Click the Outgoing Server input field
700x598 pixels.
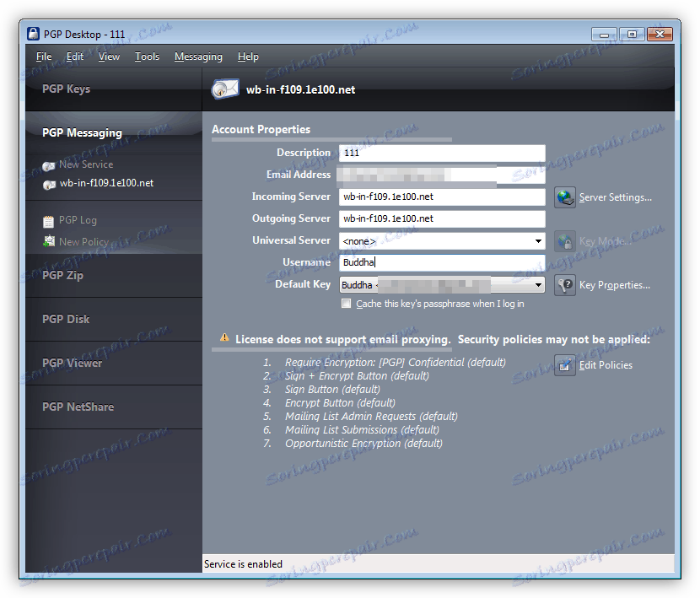point(442,218)
